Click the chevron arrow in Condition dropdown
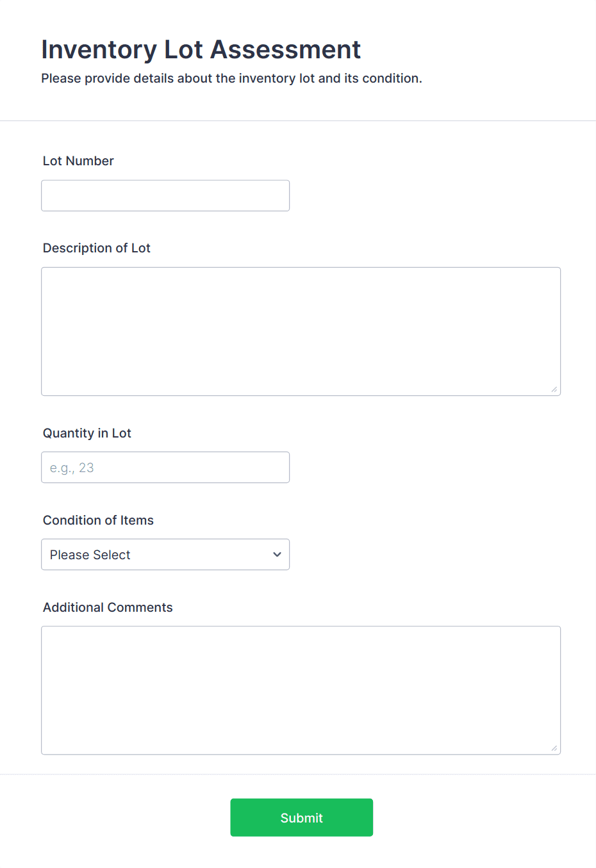596x868 pixels. [277, 555]
